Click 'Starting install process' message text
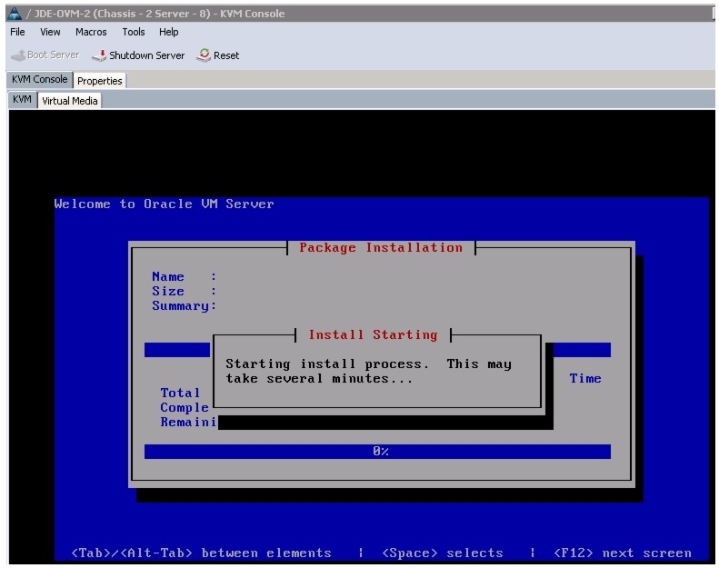 [x=369, y=371]
